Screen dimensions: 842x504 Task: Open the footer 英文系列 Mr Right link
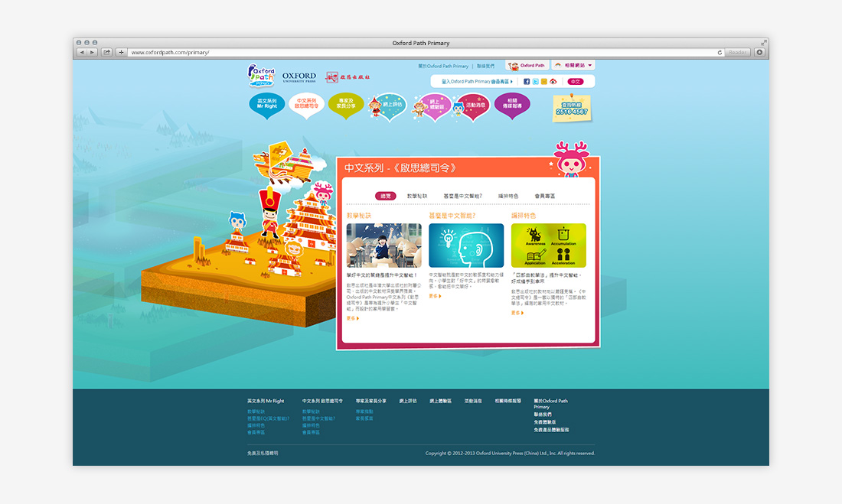(x=266, y=401)
